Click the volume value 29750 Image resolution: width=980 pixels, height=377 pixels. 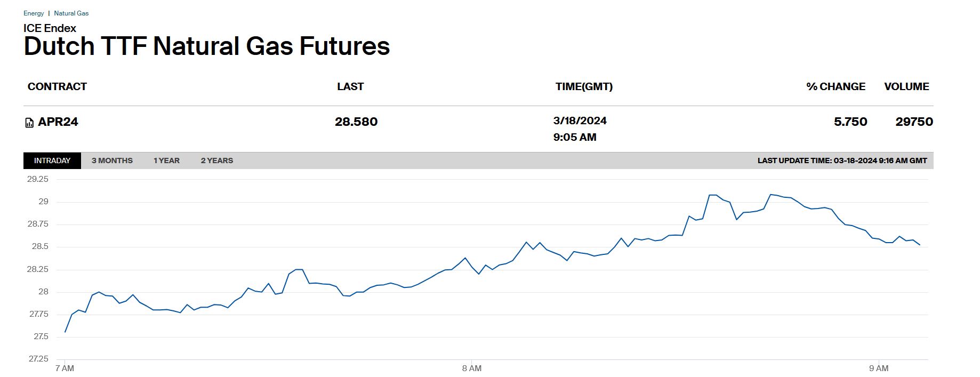click(914, 122)
